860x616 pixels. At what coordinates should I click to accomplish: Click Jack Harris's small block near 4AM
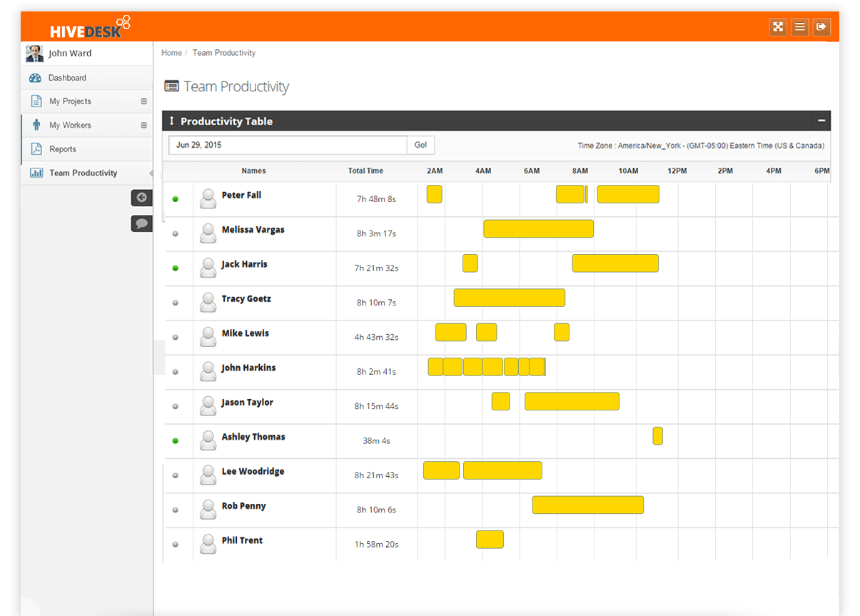[470, 263]
